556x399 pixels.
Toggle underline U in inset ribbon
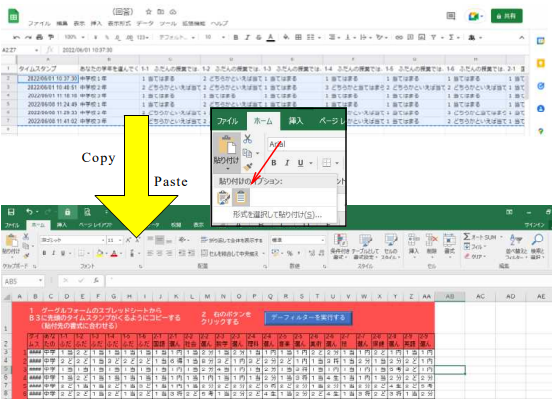(x=300, y=163)
